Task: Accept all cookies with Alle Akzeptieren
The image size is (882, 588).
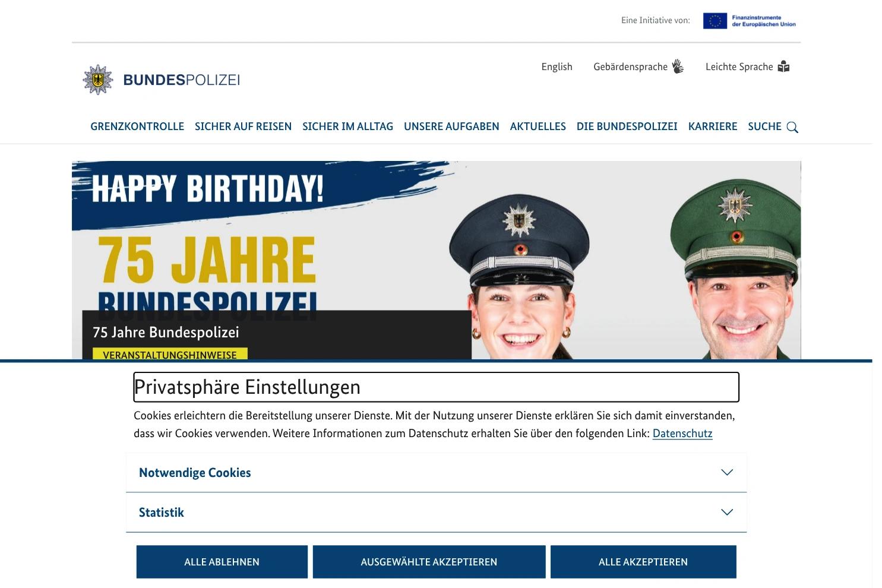Action: point(643,562)
